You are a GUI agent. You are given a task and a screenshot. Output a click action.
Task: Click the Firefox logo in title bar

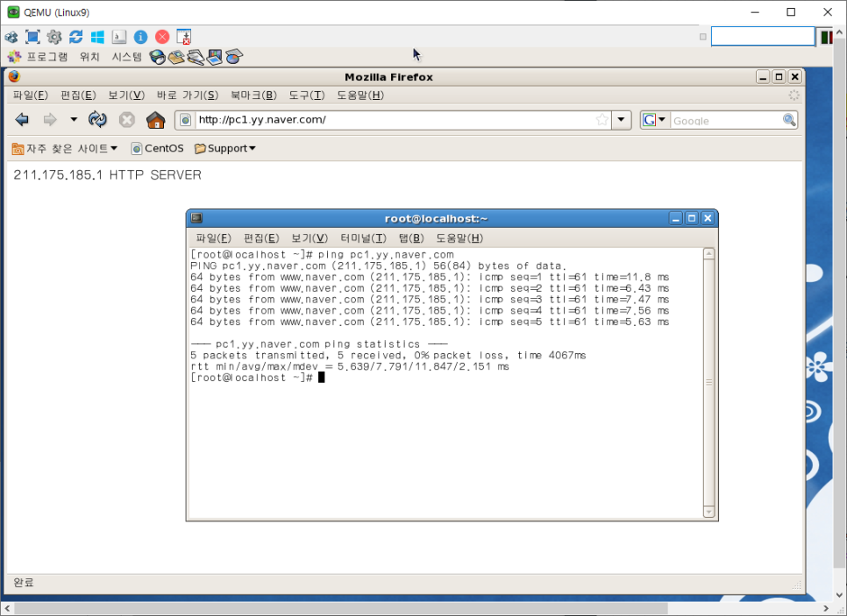(x=14, y=76)
